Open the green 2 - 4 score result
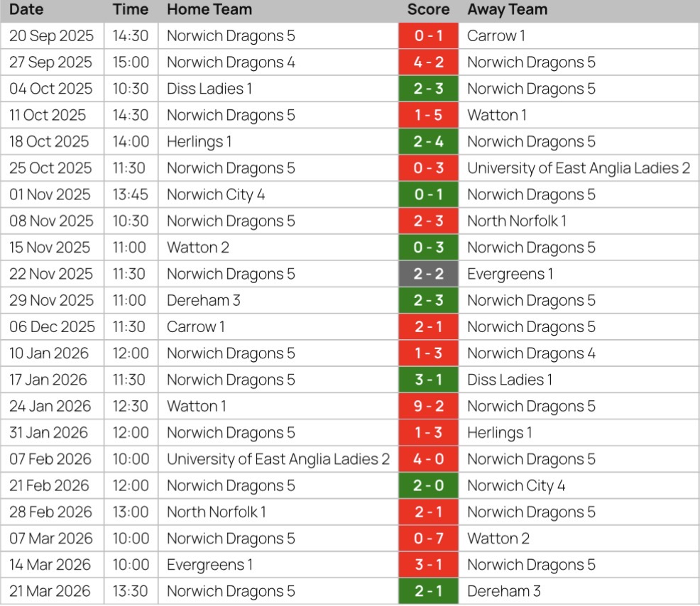The image size is (700, 606). tap(428, 142)
